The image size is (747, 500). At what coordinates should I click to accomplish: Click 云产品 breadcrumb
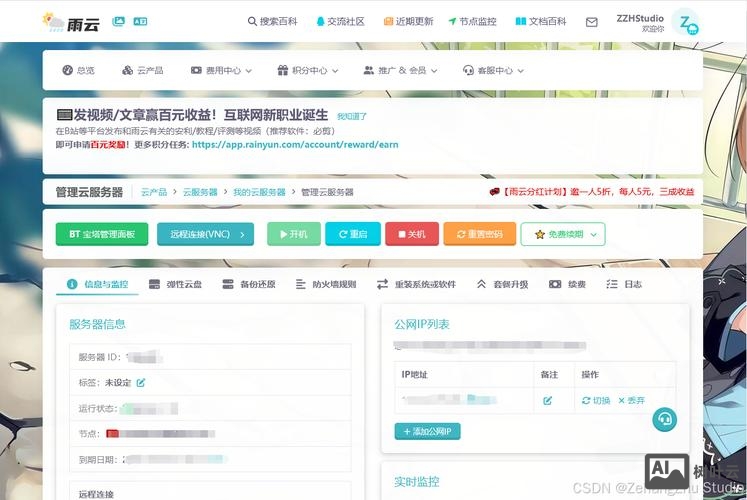[x=154, y=192]
